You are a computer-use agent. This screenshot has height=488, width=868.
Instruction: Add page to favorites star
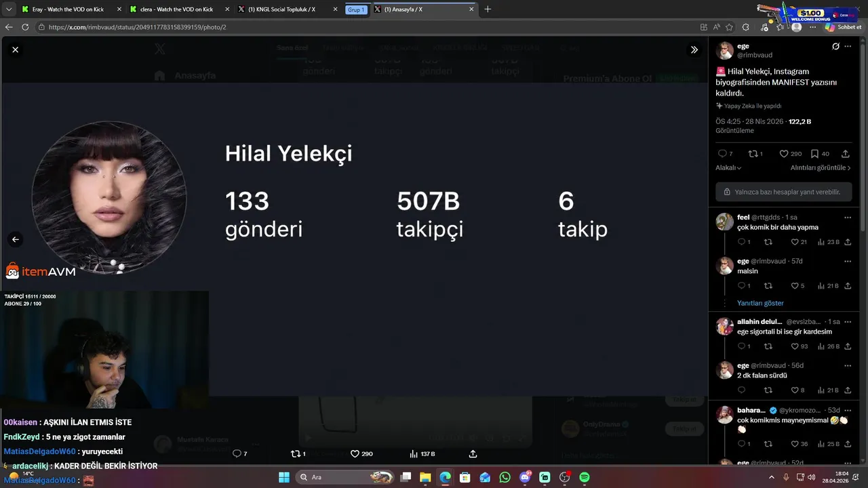tap(730, 27)
